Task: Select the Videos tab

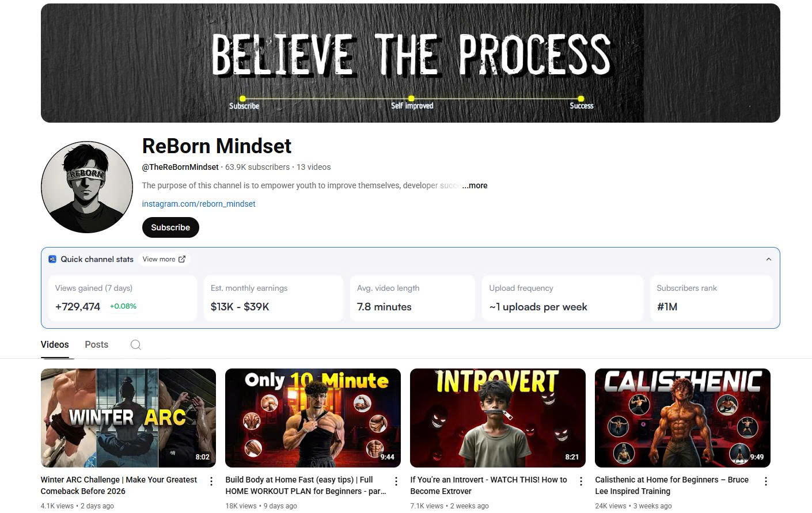Action: [55, 344]
